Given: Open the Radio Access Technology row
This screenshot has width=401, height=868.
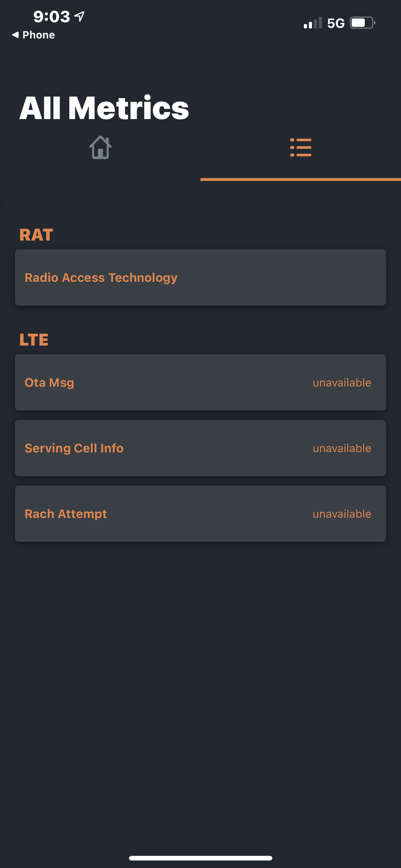Looking at the screenshot, I should [x=200, y=277].
